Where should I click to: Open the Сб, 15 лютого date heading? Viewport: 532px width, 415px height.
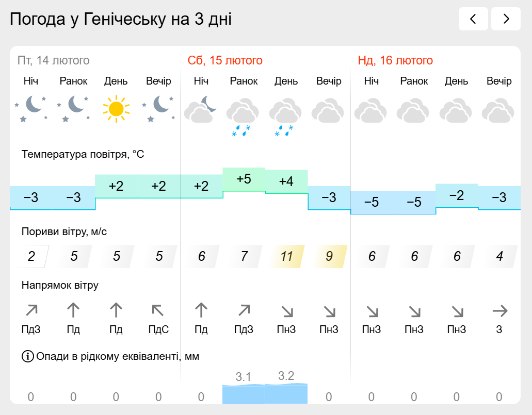(x=225, y=60)
